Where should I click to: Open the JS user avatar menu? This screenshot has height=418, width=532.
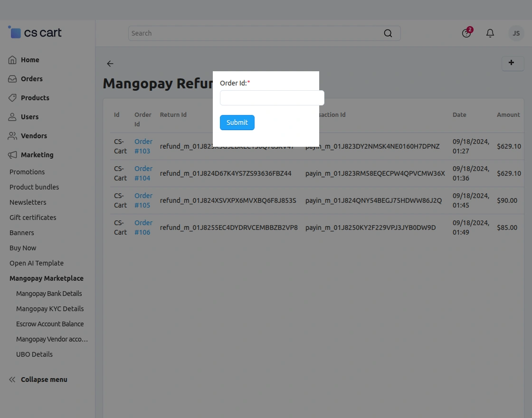pos(516,33)
